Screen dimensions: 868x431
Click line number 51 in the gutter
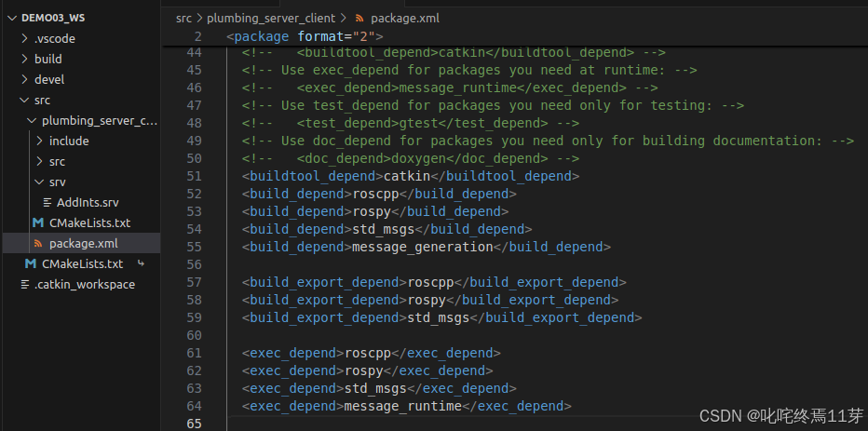click(195, 176)
